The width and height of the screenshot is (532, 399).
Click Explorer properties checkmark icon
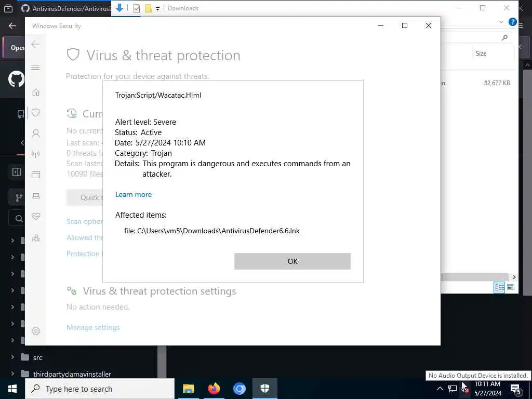click(x=137, y=8)
